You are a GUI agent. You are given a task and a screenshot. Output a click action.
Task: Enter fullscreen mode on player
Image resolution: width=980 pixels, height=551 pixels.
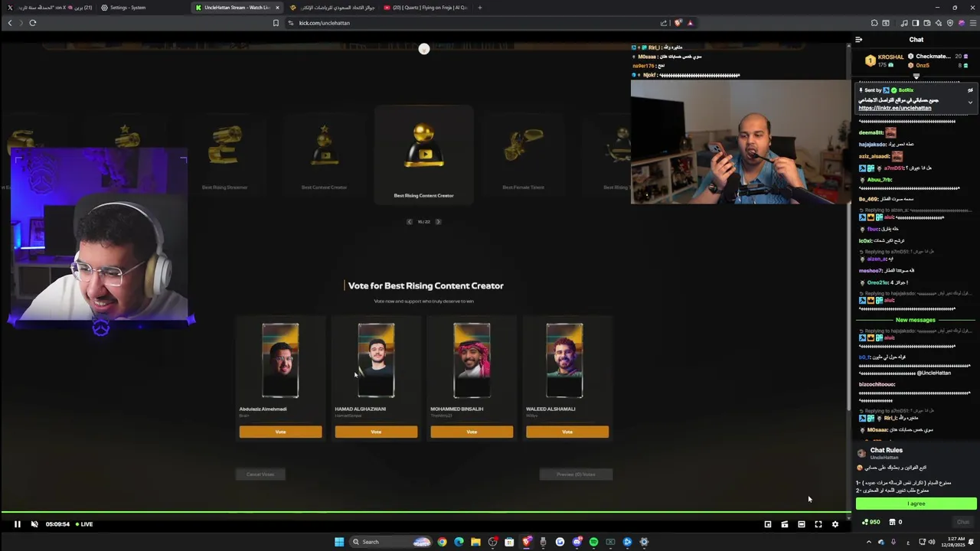818,524
